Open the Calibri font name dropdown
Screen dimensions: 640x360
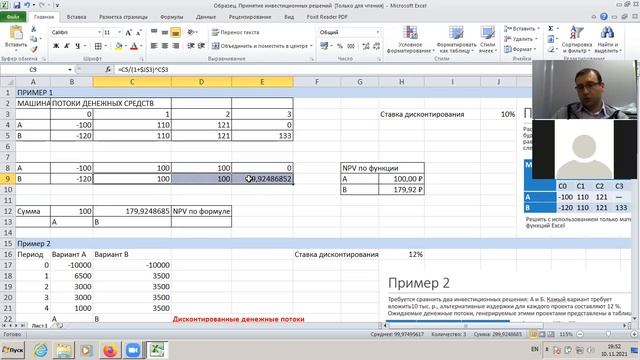[x=99, y=32]
